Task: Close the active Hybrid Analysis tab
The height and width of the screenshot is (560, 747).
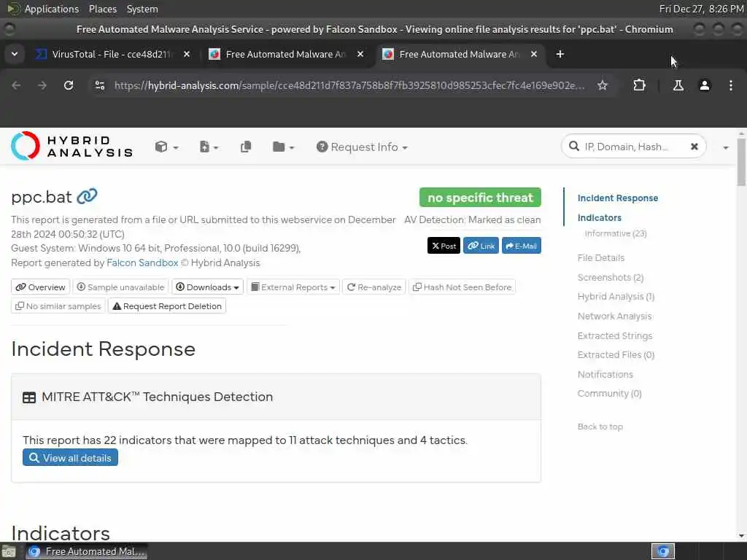Action: coord(533,54)
